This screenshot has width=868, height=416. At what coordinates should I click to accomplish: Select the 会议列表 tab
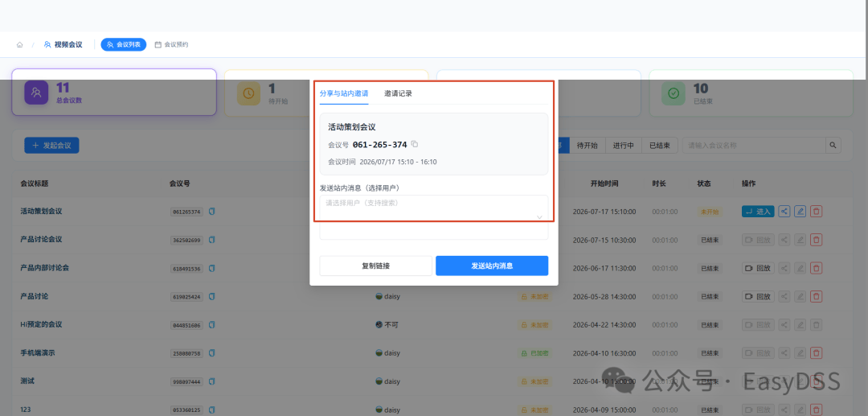click(124, 45)
